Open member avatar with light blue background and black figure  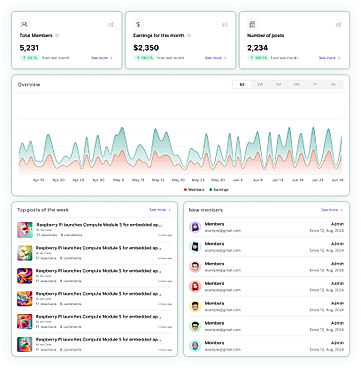(195, 247)
